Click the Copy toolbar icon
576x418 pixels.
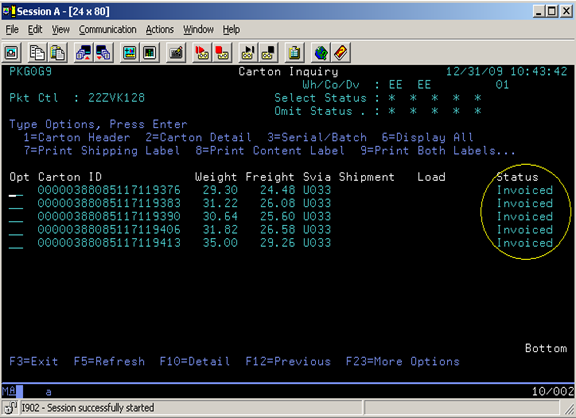pyautogui.click(x=37, y=53)
